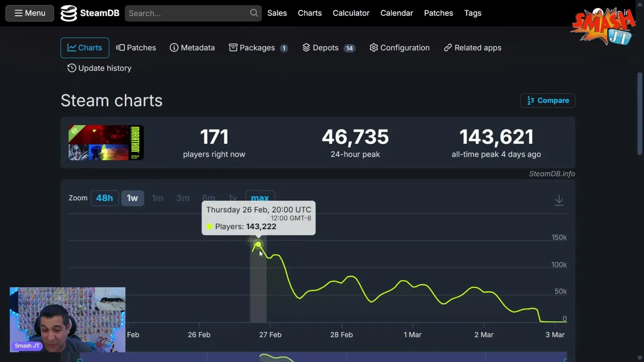Select the Charts tab
This screenshot has width=644, height=362.
coord(85,48)
